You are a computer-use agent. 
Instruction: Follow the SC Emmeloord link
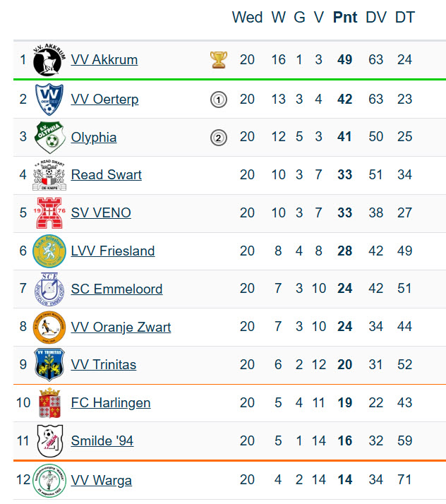(116, 289)
